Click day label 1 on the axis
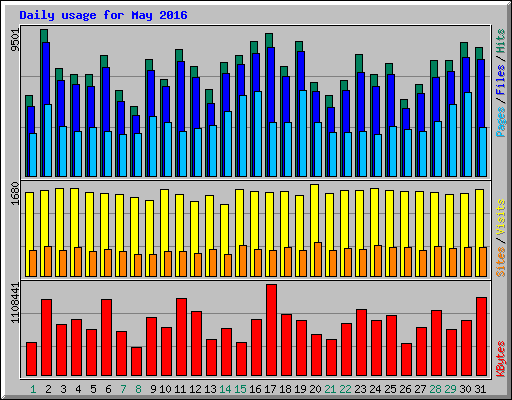The width and height of the screenshot is (512, 400). pyautogui.click(x=33, y=389)
